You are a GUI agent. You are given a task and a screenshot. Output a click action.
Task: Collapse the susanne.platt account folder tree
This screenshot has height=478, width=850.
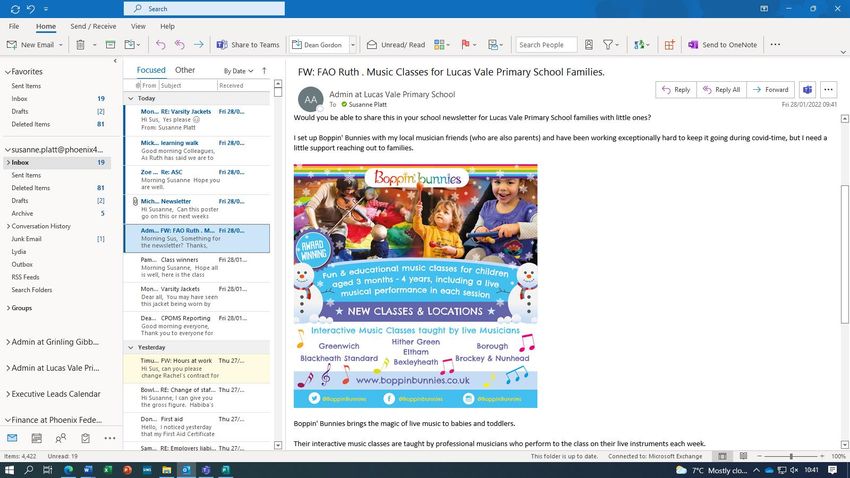[8, 150]
